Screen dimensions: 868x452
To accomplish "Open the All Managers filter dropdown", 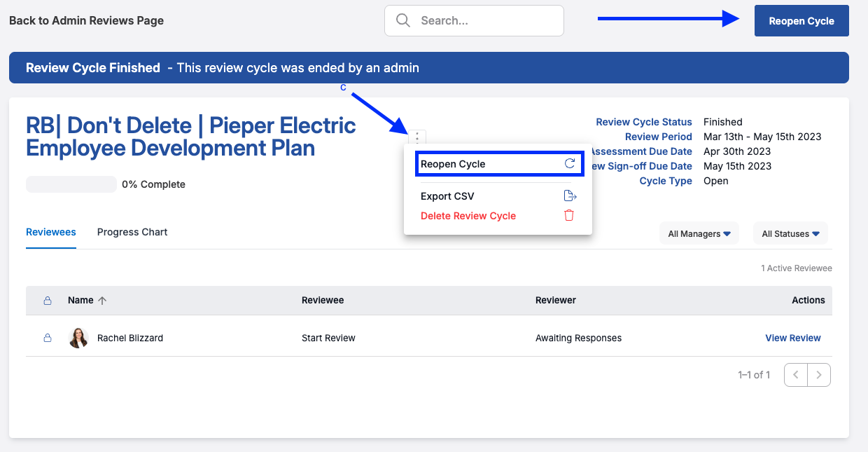I will point(699,234).
